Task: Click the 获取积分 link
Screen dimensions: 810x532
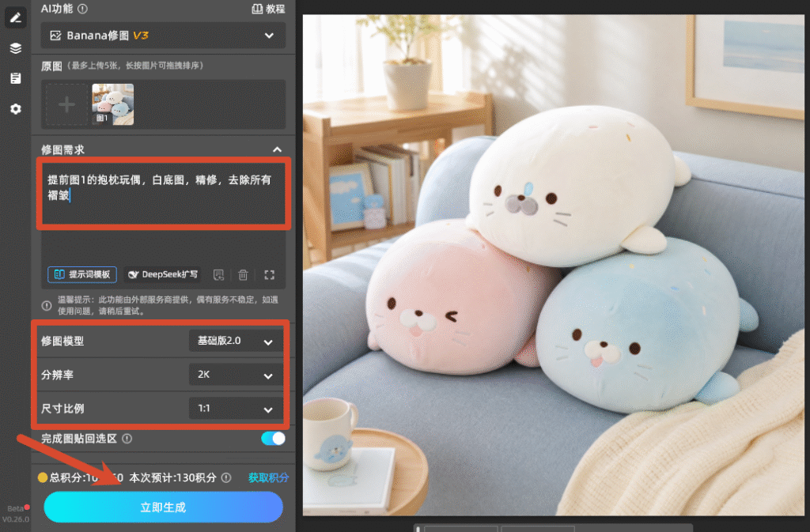Action: pos(268,477)
